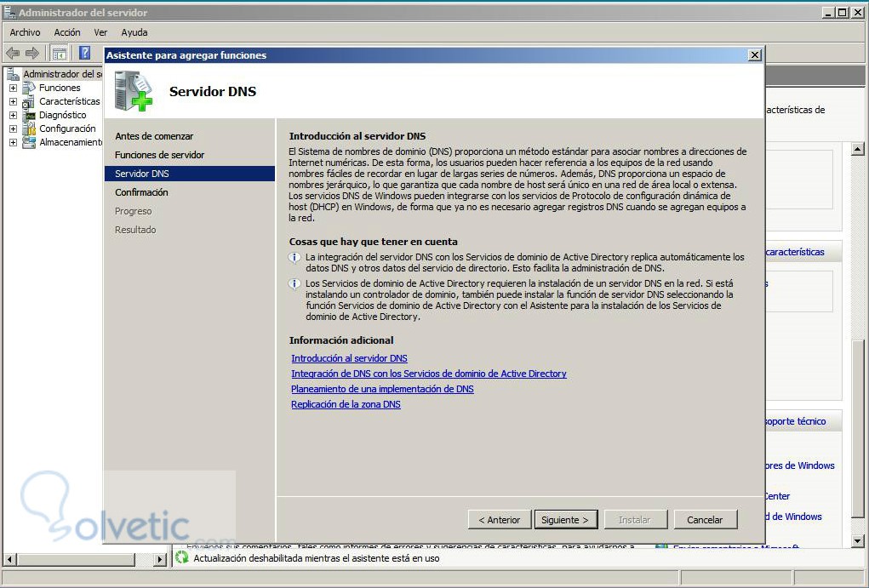
Task: Expand the Características tree node
Action: click(x=13, y=101)
